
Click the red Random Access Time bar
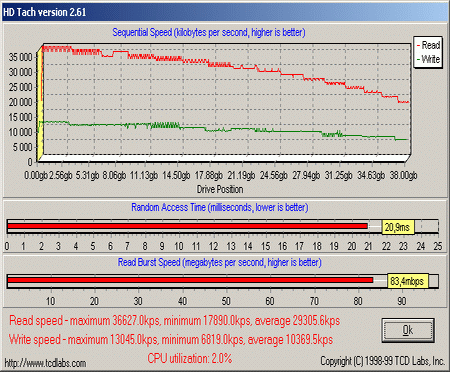[187, 226]
